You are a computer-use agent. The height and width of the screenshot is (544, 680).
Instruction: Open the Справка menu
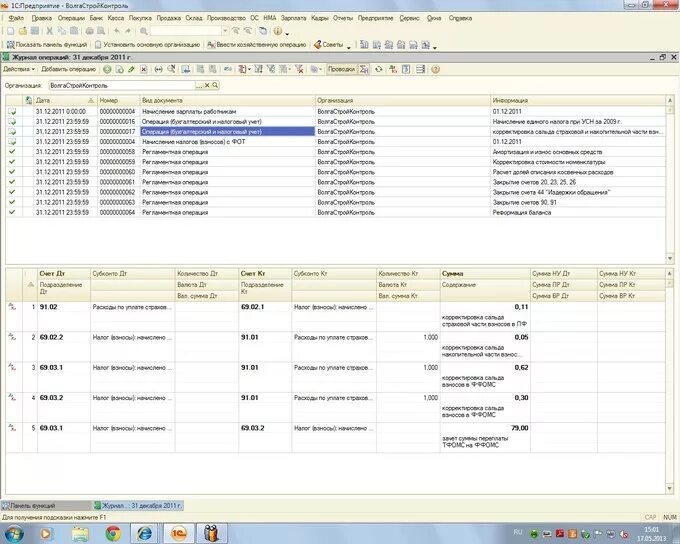[x=460, y=18]
